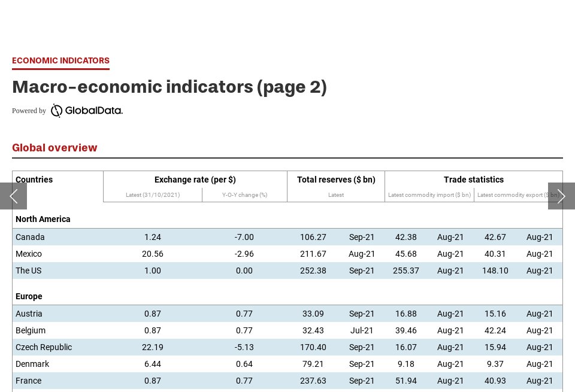Screen dimensions: 575x392
Task: Click the North America group label
Action: pyautogui.click(x=43, y=219)
